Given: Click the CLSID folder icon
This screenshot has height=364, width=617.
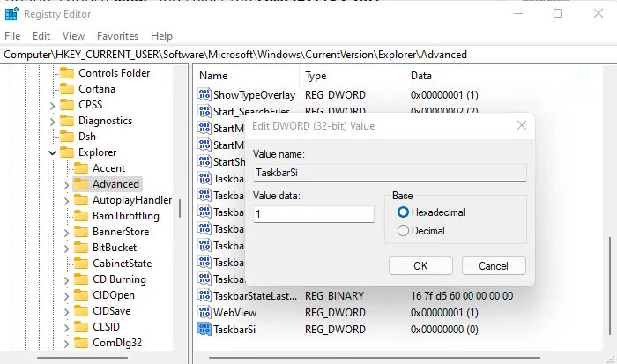Looking at the screenshot, I should coord(81,327).
